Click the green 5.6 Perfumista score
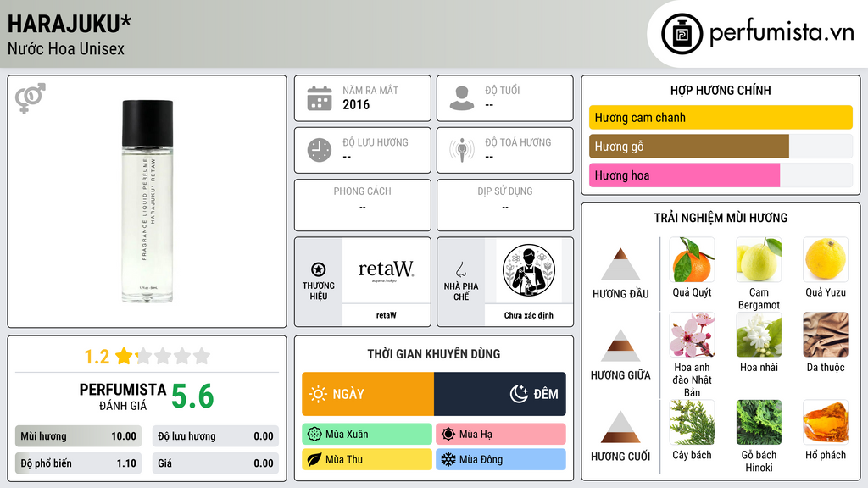The height and width of the screenshot is (488, 868). click(192, 396)
